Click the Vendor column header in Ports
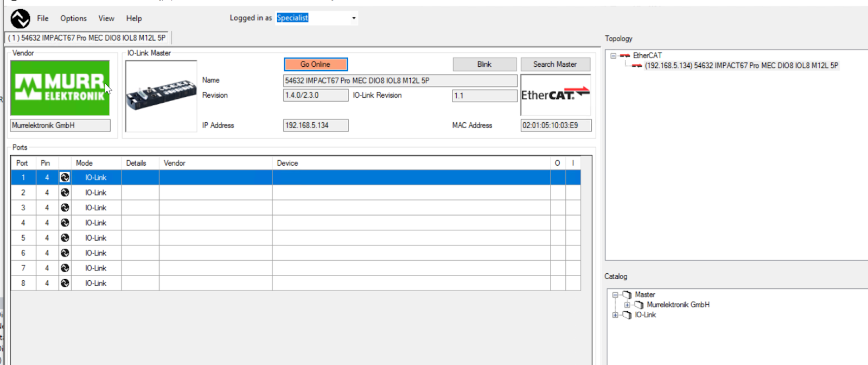Image resolution: width=868 pixels, height=365 pixels. click(x=215, y=163)
